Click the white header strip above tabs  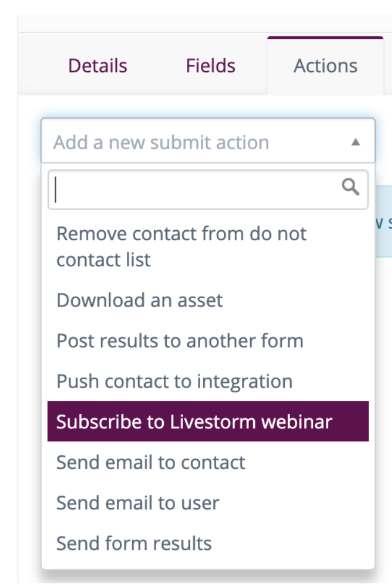[x=204, y=23]
